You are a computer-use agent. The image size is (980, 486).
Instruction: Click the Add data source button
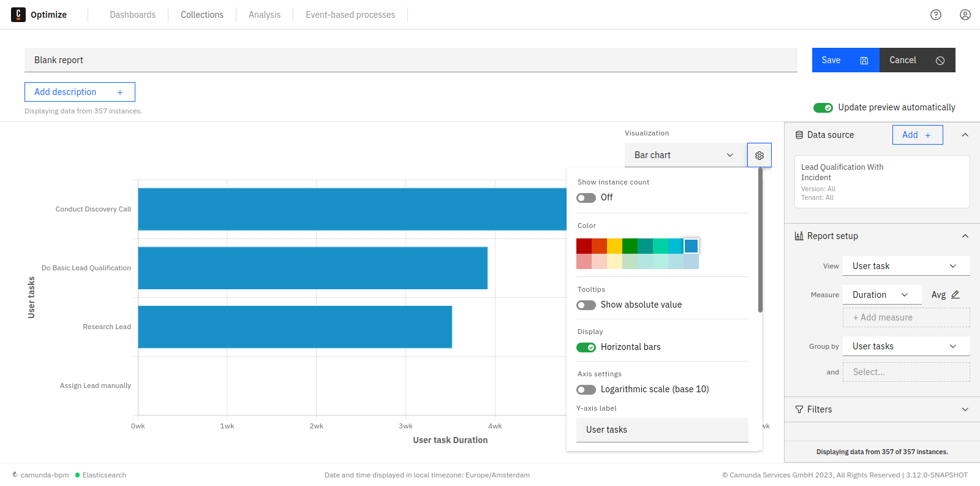tap(917, 135)
